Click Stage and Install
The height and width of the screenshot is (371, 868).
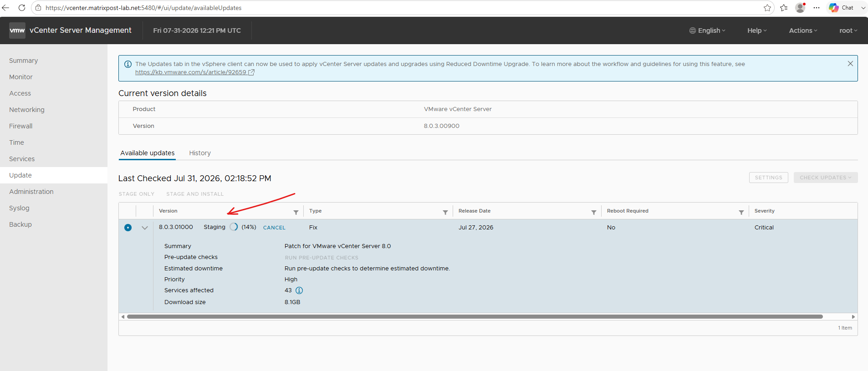(x=195, y=194)
